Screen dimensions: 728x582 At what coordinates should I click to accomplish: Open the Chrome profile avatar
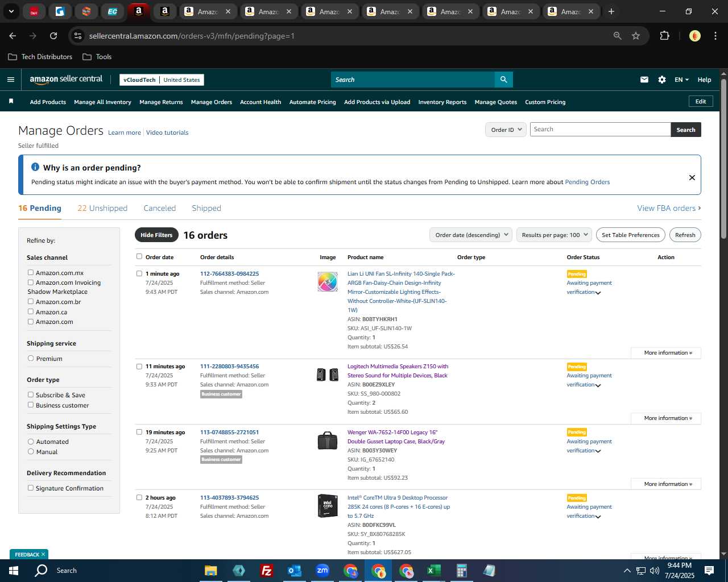694,36
